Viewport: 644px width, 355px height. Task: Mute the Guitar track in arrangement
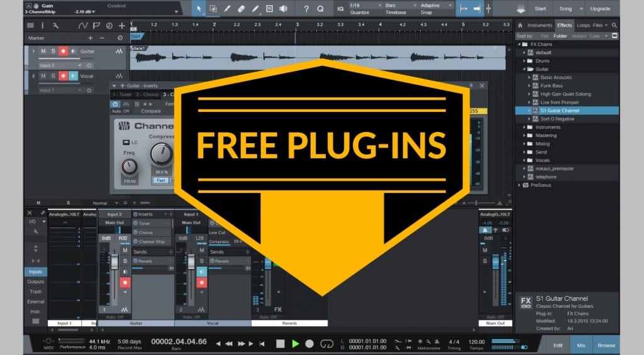(x=43, y=51)
